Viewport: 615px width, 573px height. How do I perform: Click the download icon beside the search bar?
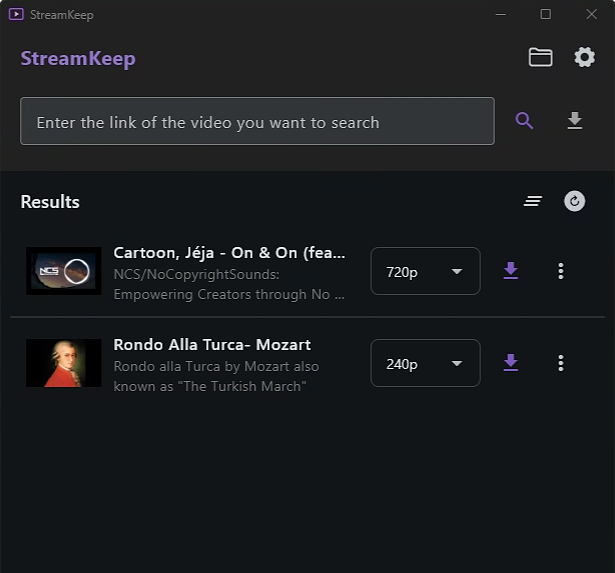click(x=575, y=121)
